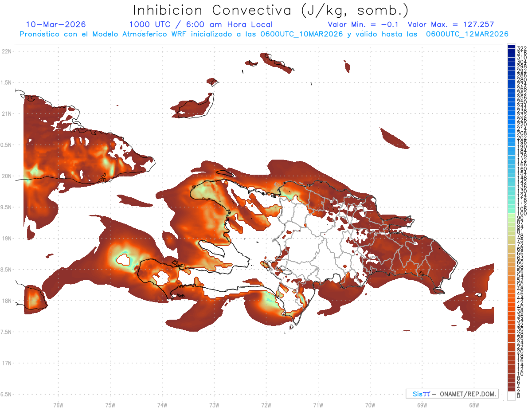Click the '73W' longitude label

coord(214,404)
